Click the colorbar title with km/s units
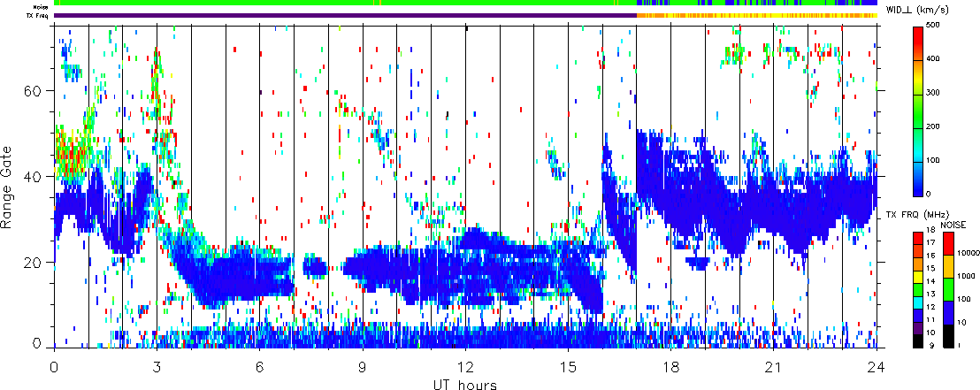Viewport: 980px width, 390px height. [930, 10]
